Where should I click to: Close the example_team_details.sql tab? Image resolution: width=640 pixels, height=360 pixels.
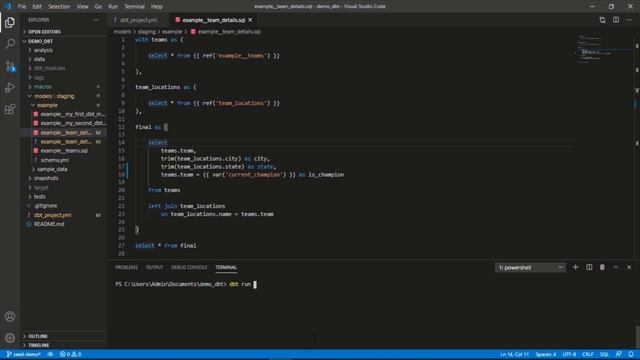click(x=250, y=20)
